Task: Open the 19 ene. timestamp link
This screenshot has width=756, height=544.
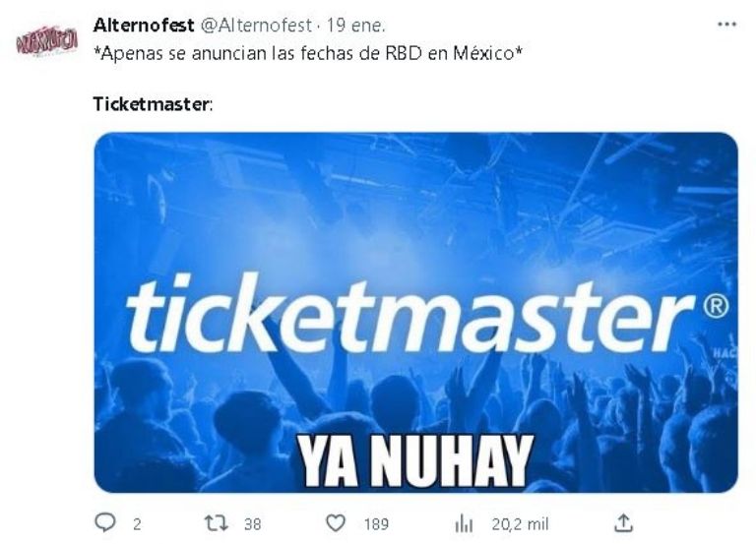Action: click(355, 25)
